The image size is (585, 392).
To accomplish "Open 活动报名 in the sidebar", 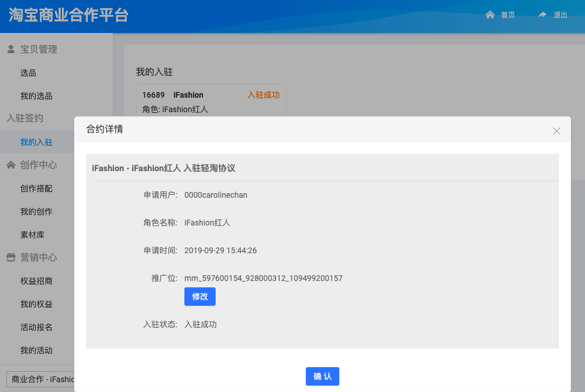I will point(36,327).
